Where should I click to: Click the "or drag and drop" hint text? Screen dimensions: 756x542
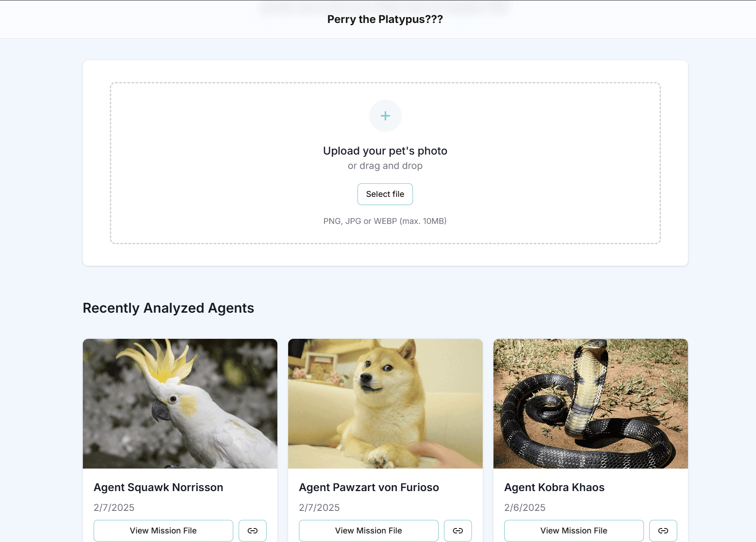click(x=385, y=166)
